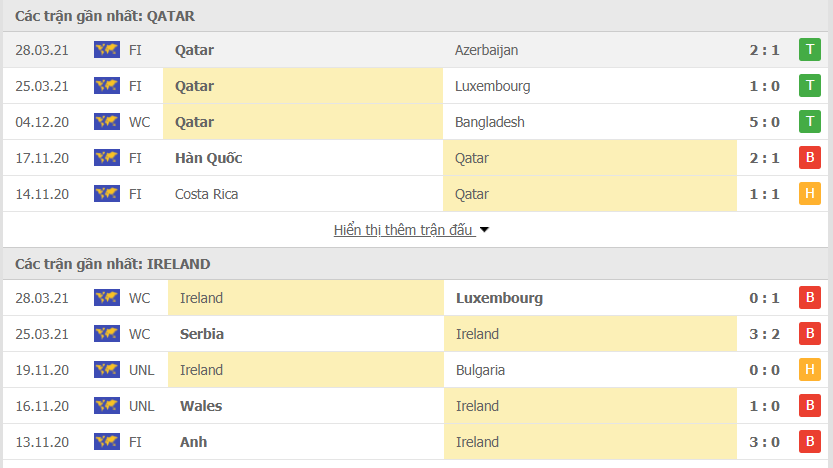833x468 pixels.
Task: Click the green T badge for Qatar–Luxembourg
Action: 809,86
